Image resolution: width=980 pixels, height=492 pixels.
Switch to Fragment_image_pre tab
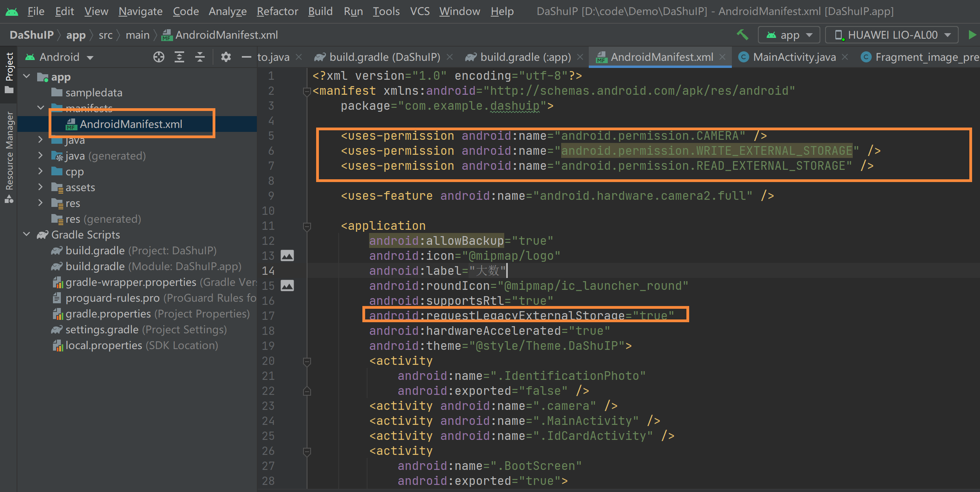coord(920,57)
